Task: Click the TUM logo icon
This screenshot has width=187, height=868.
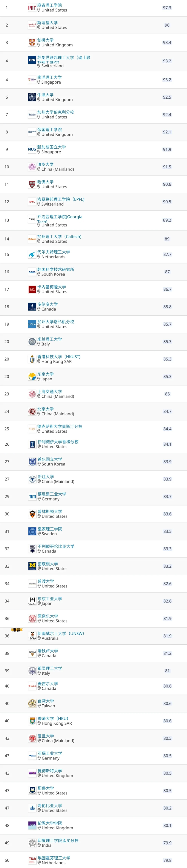Action: click(x=32, y=496)
